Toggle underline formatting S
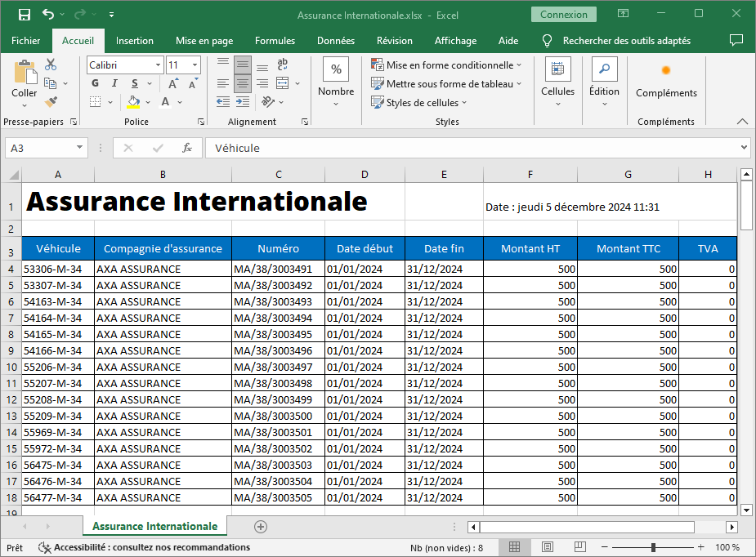Image resolution: width=756 pixels, height=557 pixels. pos(135,83)
